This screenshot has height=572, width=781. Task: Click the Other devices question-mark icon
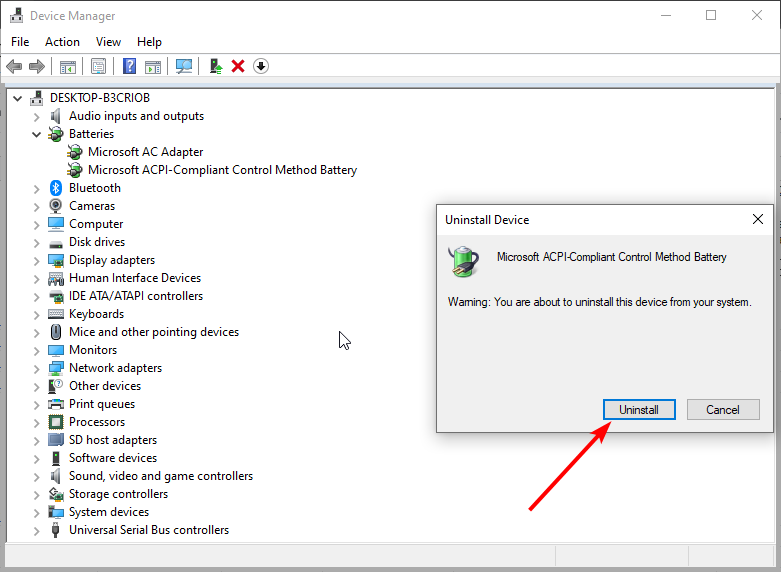pos(56,386)
